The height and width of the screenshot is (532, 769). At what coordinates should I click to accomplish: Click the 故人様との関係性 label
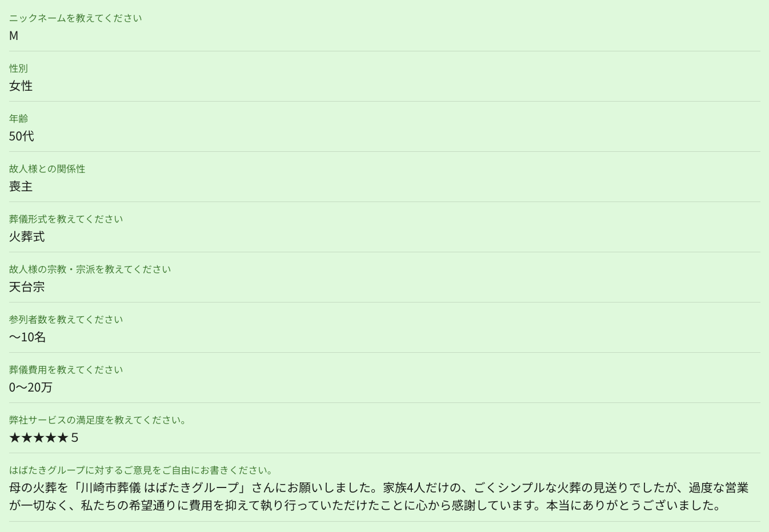pyautogui.click(x=47, y=169)
